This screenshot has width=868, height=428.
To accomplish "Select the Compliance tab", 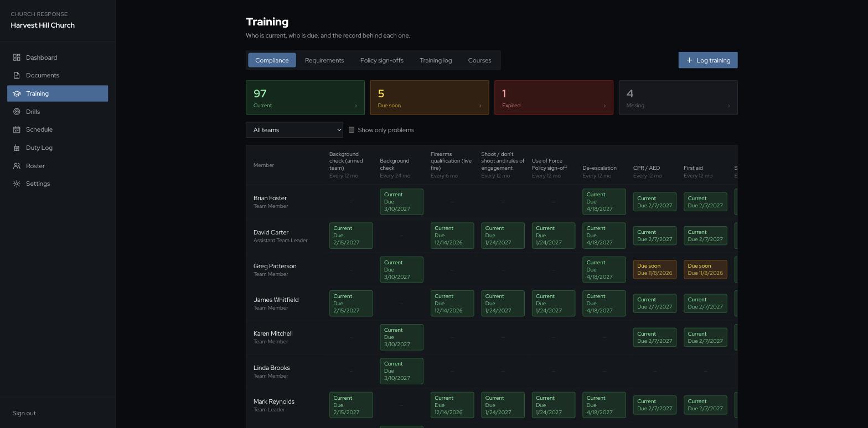I will point(272,60).
